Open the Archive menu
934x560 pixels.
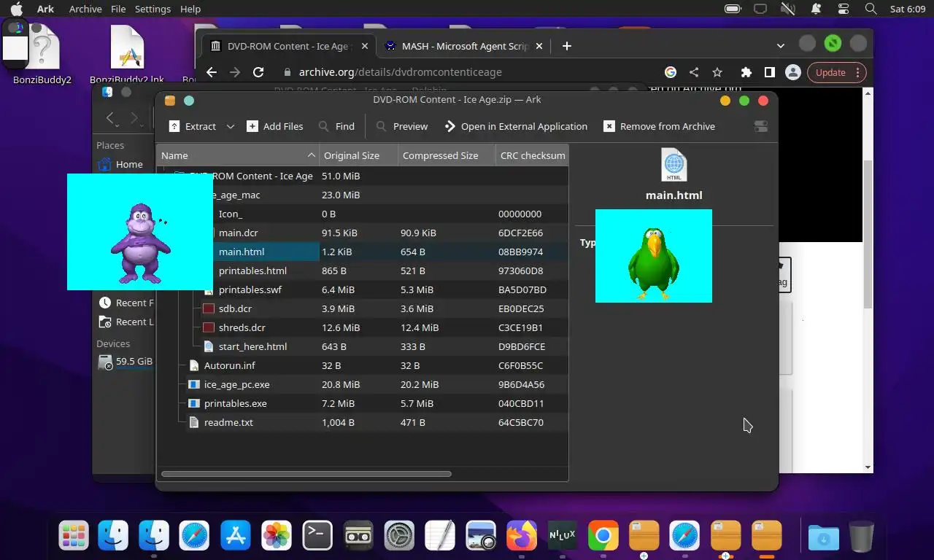click(x=85, y=9)
